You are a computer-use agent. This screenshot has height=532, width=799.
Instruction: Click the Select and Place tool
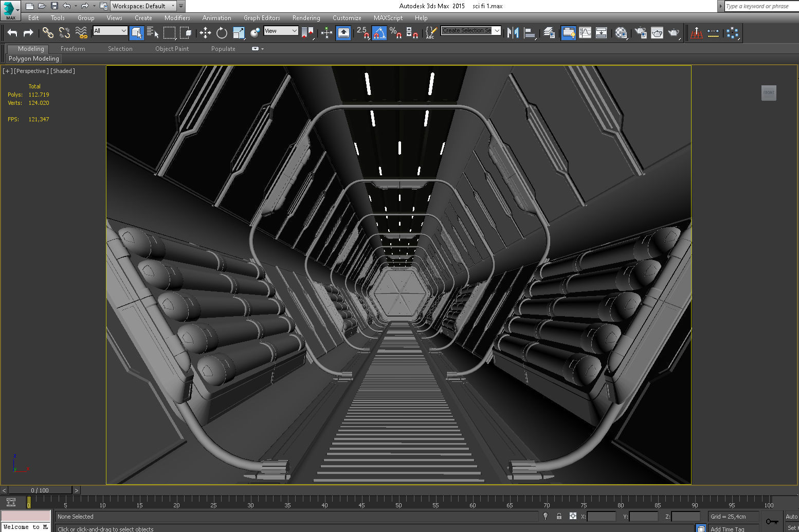[255, 33]
